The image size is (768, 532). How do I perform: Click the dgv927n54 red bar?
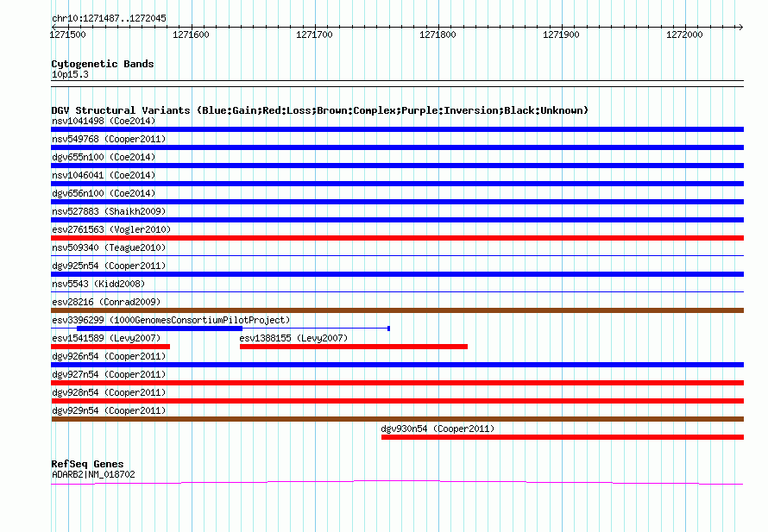pyautogui.click(x=397, y=383)
